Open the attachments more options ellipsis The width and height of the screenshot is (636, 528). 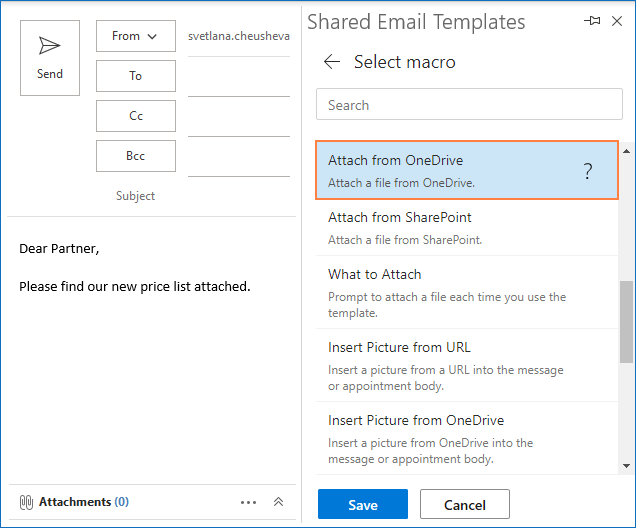[x=249, y=502]
